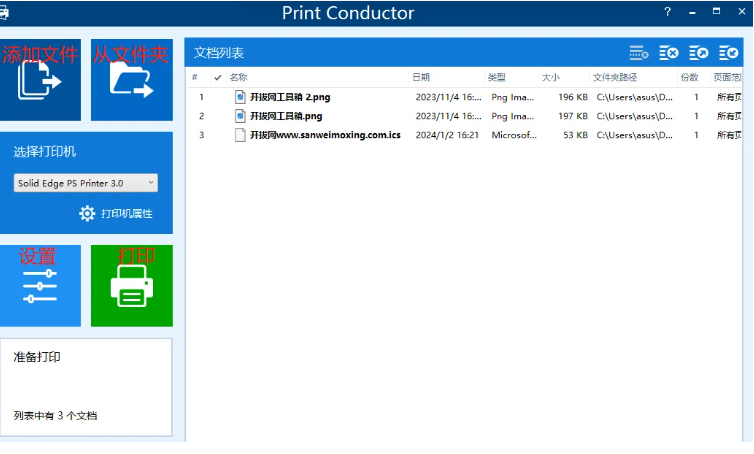Select file 开拔网www.sanweimoxing.com.ics

(325, 135)
